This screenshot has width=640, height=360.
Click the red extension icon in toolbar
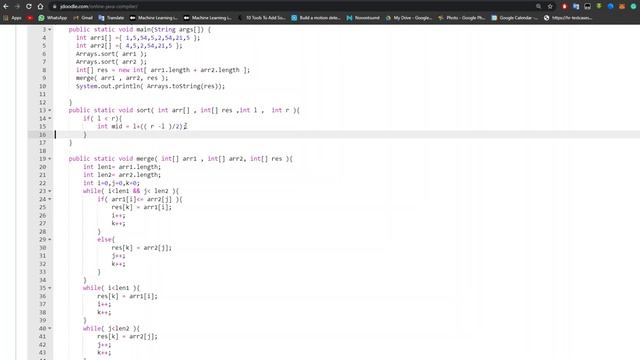pyautogui.click(x=564, y=7)
